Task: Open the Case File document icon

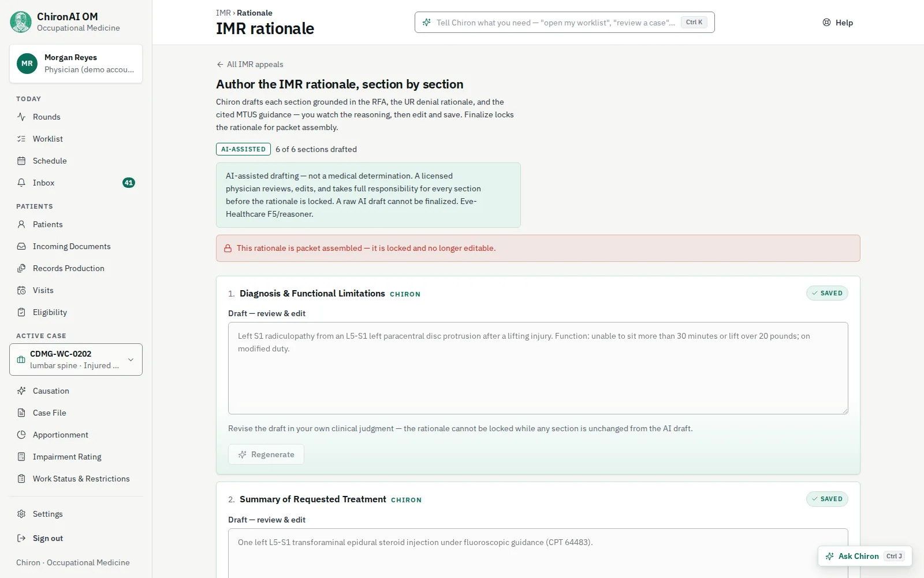Action: point(21,413)
